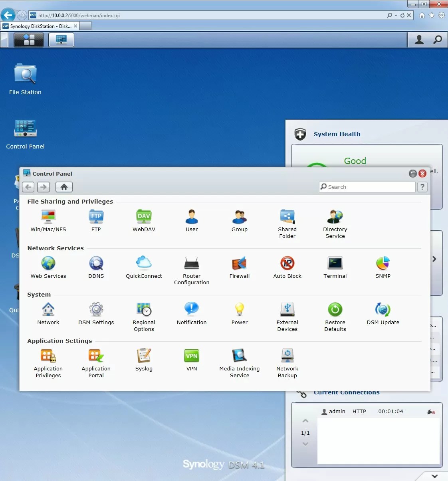Open the FTP settings icon
The image size is (448, 481).
click(96, 220)
